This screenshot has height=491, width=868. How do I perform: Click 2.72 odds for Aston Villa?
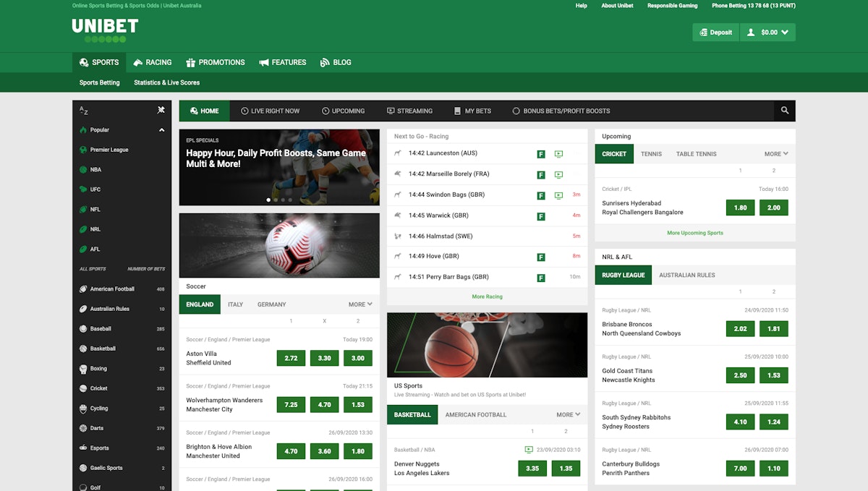(x=291, y=358)
